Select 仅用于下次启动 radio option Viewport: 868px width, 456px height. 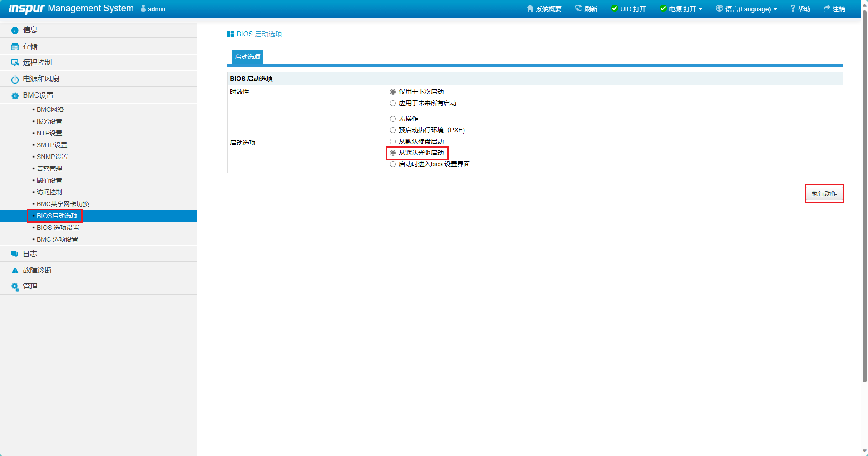coord(393,92)
